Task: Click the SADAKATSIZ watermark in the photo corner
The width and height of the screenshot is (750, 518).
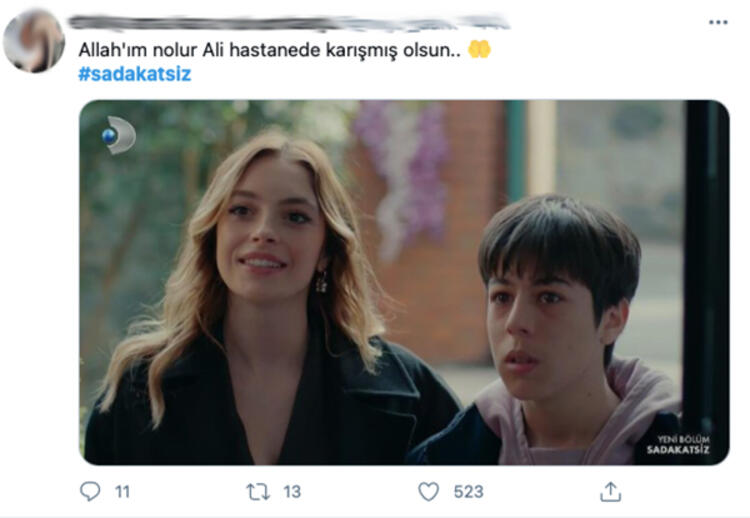Action: point(678,450)
